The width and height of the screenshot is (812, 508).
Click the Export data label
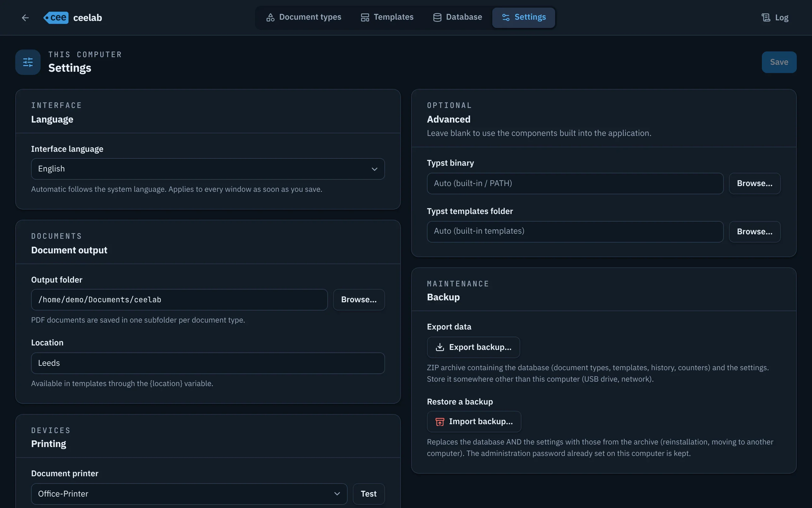[449, 327]
